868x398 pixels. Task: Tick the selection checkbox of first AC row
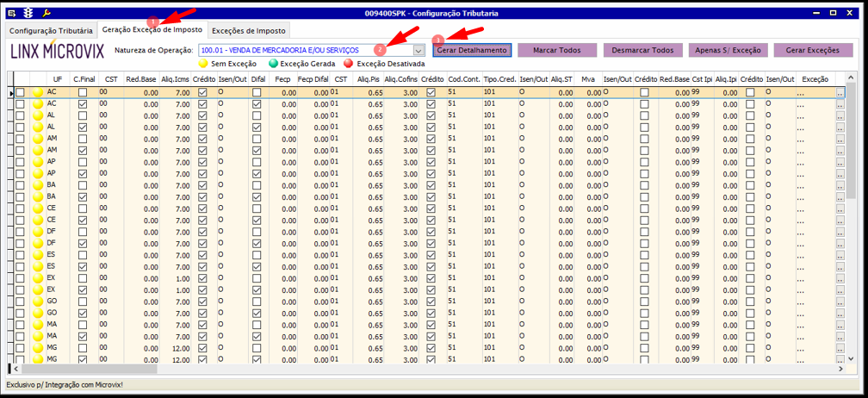pyautogui.click(x=21, y=92)
